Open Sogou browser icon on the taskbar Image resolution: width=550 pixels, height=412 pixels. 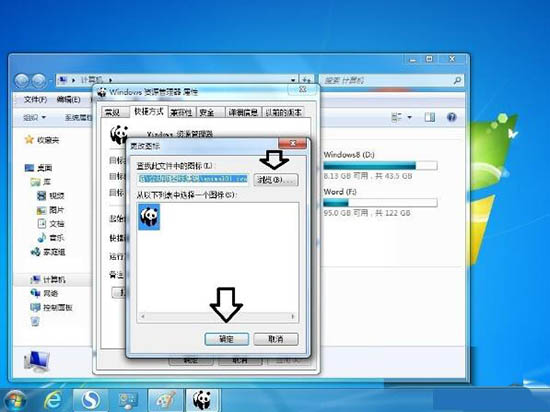(x=90, y=400)
